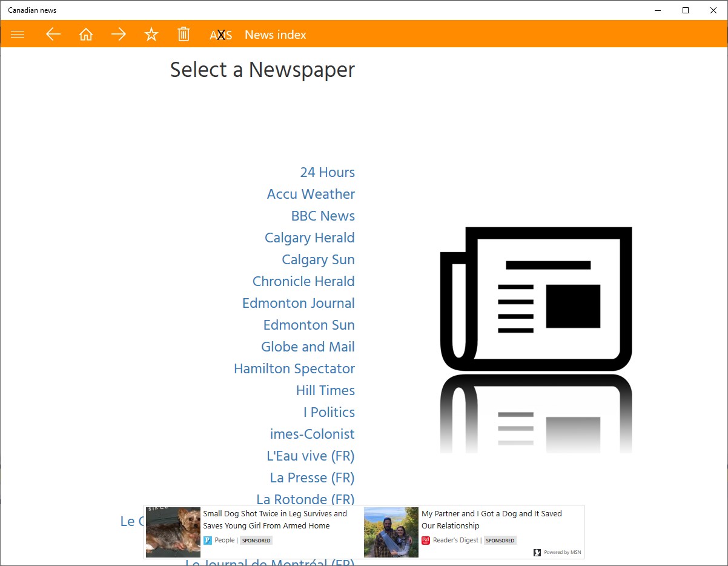Open the 24 Hours newspaper link
This screenshot has height=566, width=728.
tap(328, 173)
